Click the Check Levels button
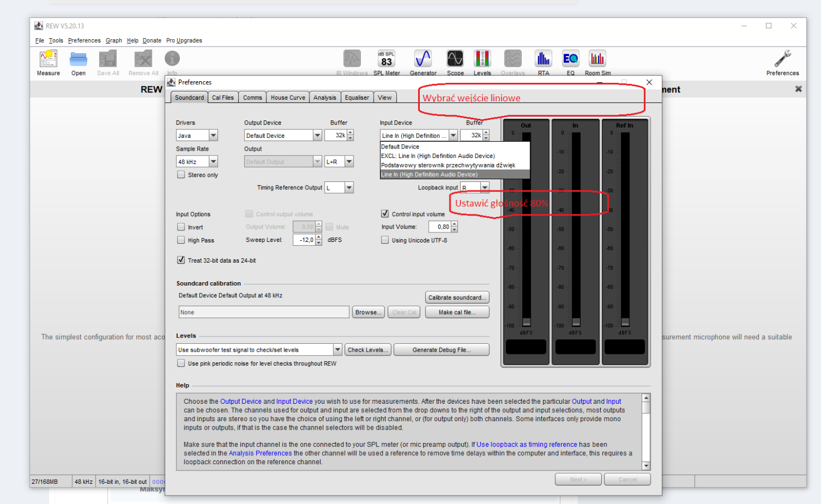Screen dimensions: 821x504 368,350
